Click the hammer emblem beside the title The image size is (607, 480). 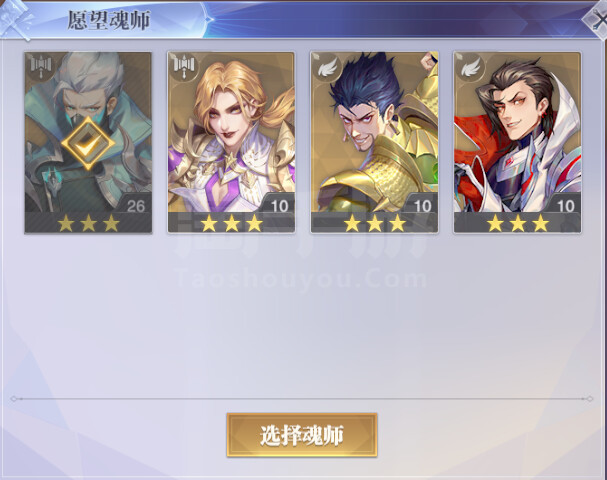click(x=16, y=21)
